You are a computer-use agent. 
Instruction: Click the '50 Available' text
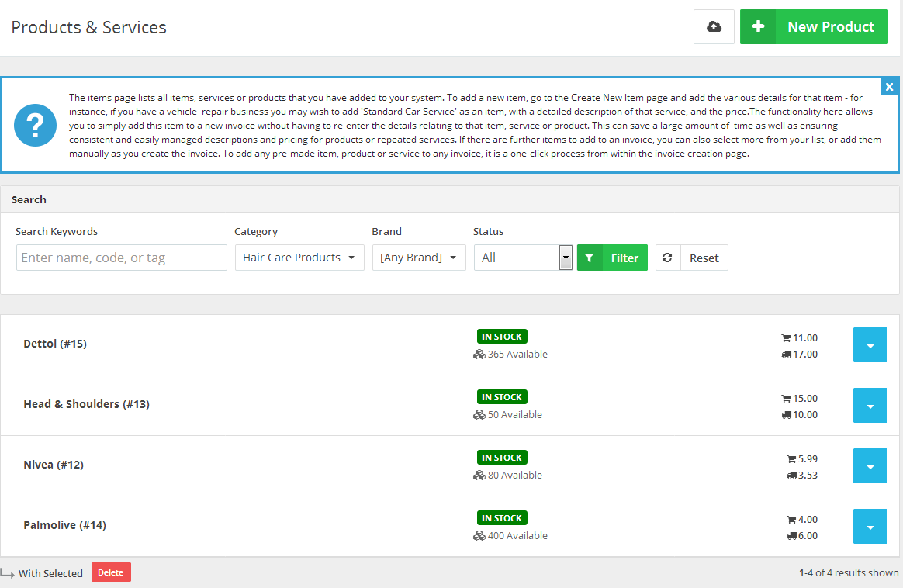[x=515, y=415]
